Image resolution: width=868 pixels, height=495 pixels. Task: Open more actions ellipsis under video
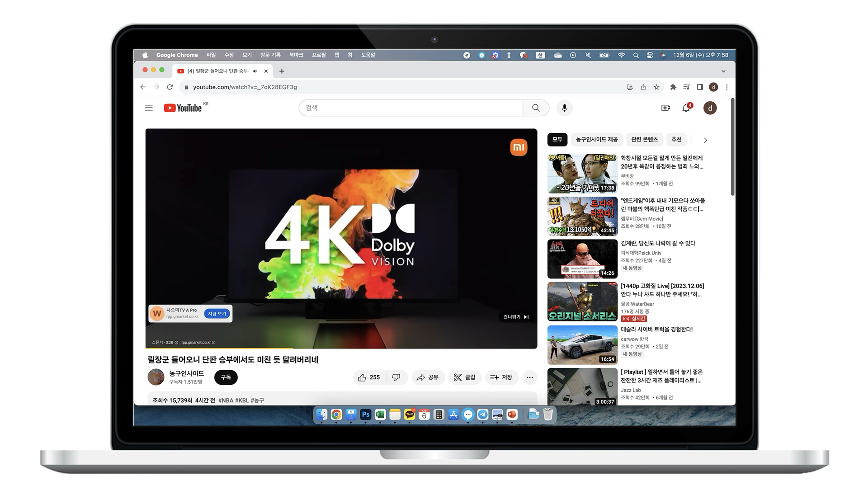point(530,377)
